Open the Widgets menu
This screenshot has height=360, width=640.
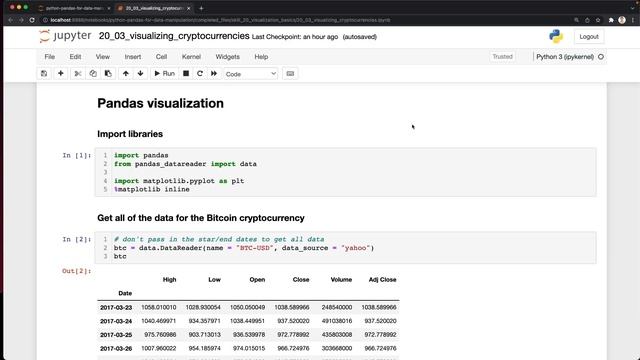[x=227, y=57]
